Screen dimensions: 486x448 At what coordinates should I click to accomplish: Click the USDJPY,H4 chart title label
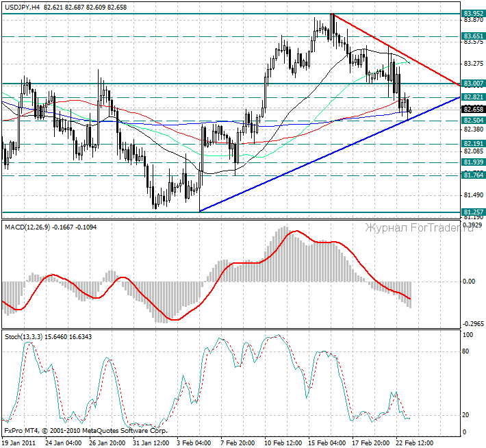pos(21,5)
